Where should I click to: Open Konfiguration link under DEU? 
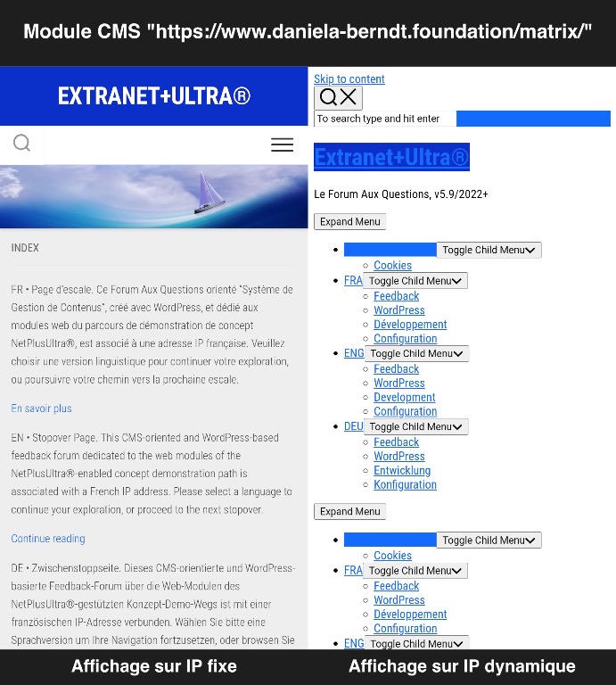point(405,485)
